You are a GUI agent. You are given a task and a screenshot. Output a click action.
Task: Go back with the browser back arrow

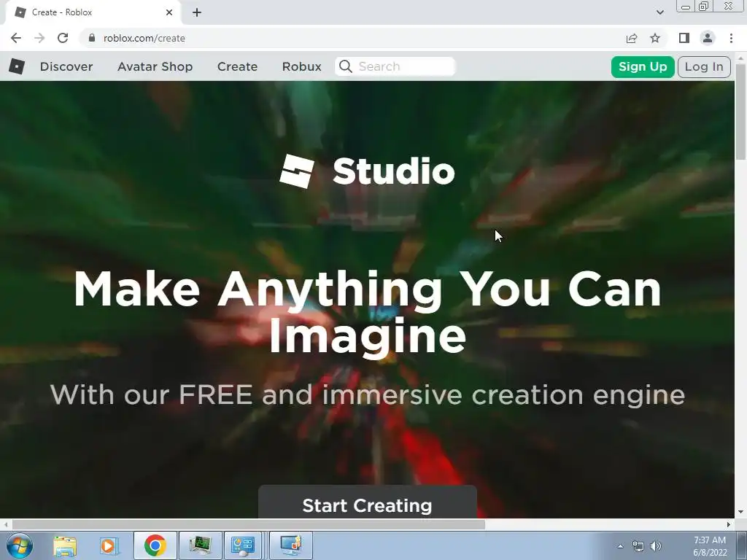(x=16, y=38)
